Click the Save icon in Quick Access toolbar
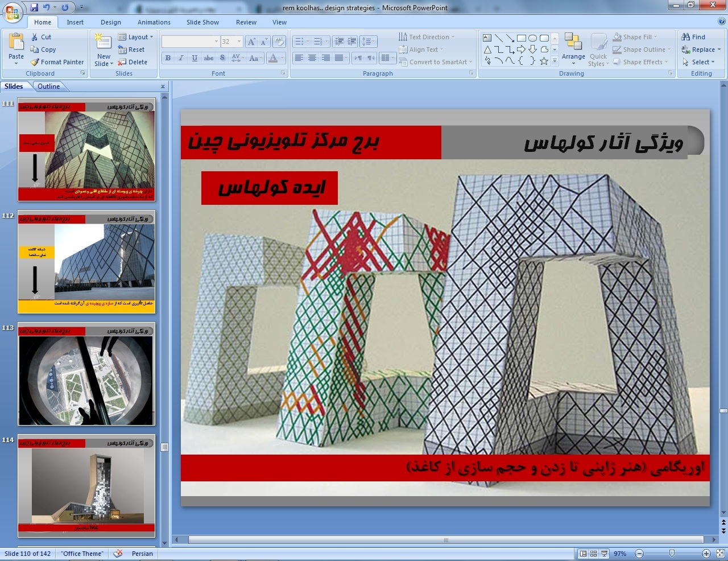Screen dimensions: 728x561 34,7
